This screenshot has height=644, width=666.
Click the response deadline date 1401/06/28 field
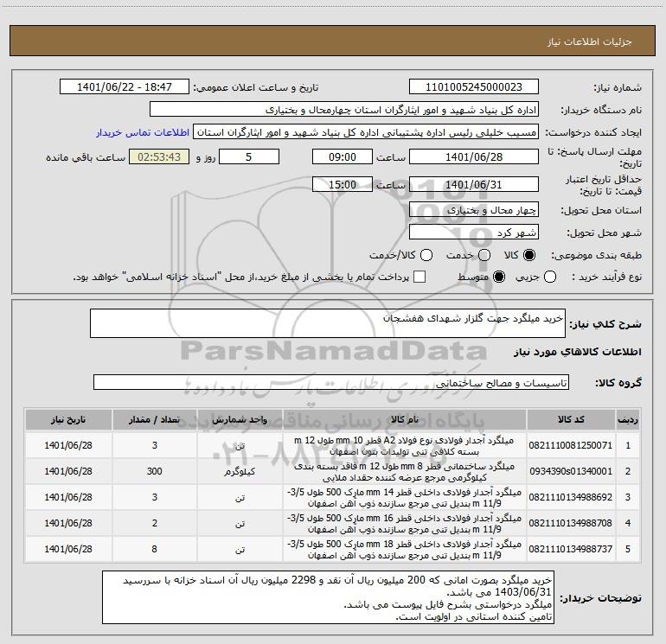point(474,156)
